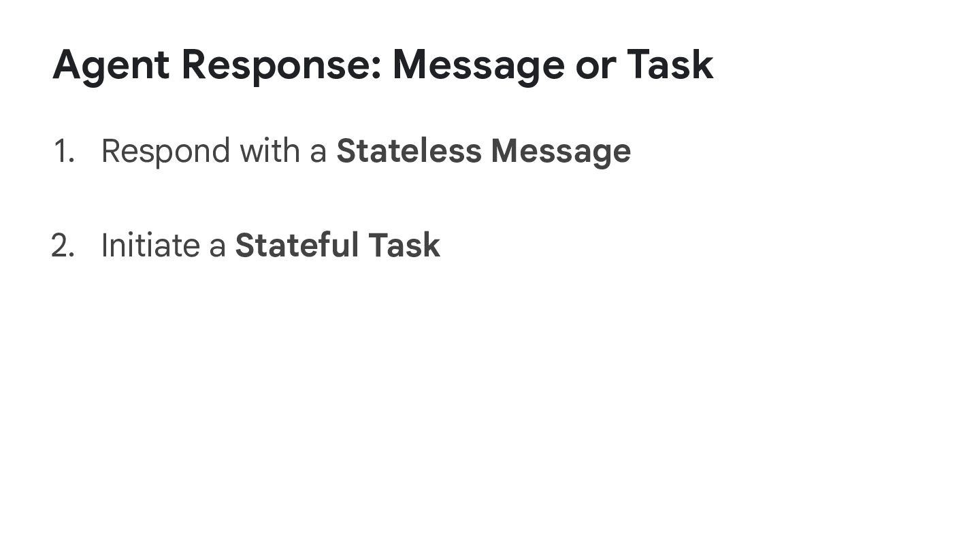Image resolution: width=980 pixels, height=551 pixels.
Task: Click the list number '1.'
Action: click(63, 151)
